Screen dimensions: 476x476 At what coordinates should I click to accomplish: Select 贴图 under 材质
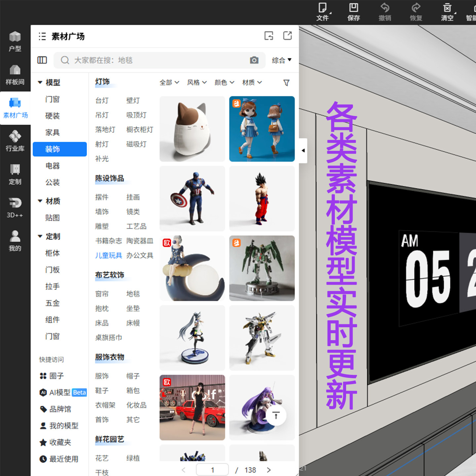(53, 218)
